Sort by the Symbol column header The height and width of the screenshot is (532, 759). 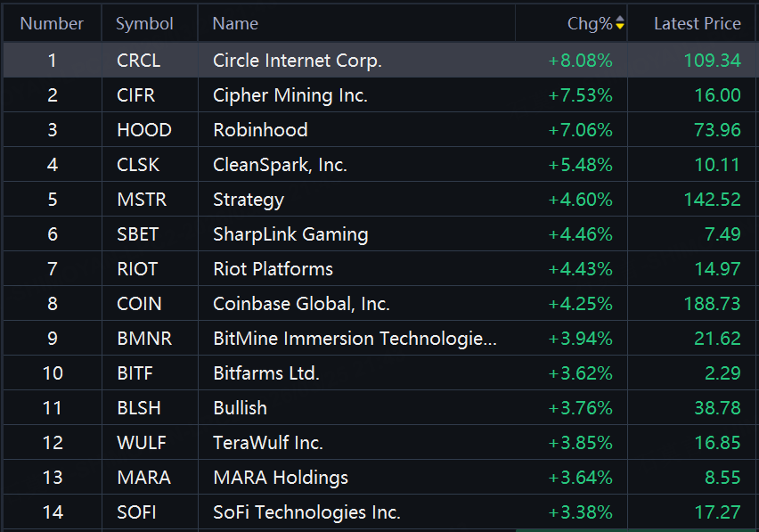144,24
